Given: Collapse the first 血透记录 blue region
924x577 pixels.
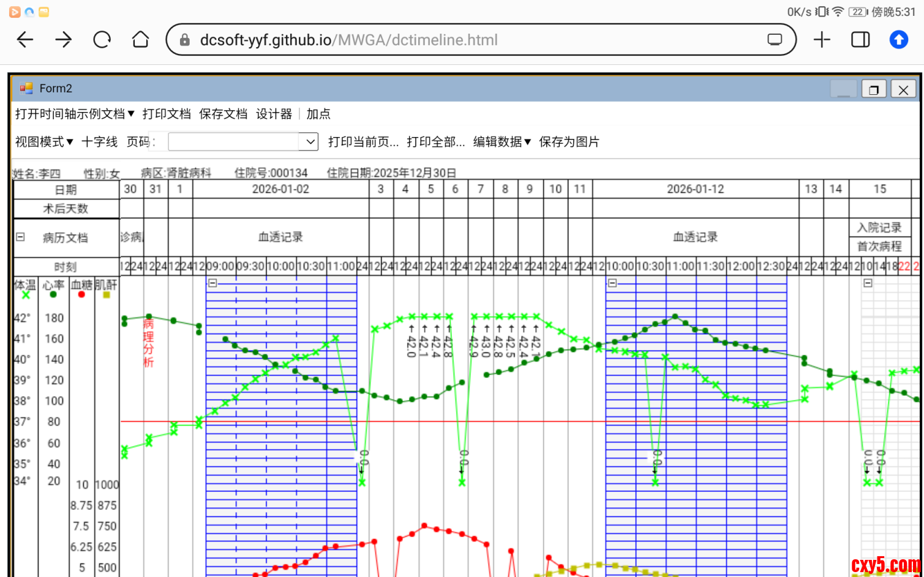Looking at the screenshot, I should tap(212, 283).
